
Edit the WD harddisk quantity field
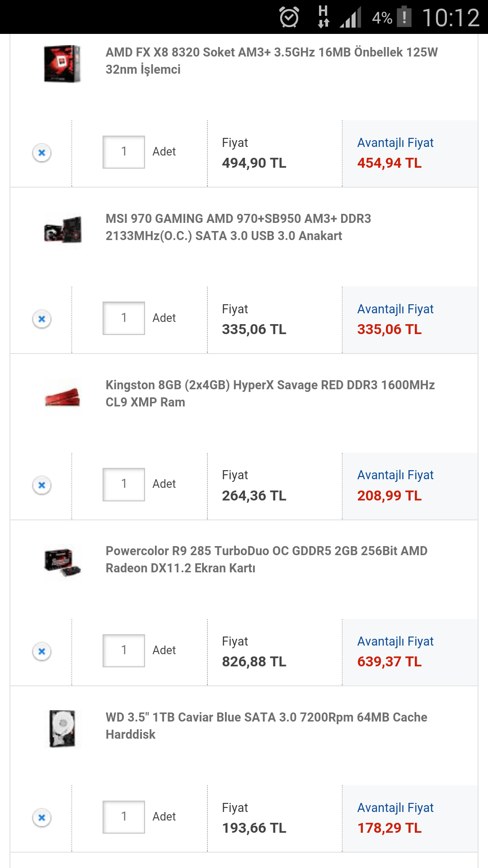[124, 817]
